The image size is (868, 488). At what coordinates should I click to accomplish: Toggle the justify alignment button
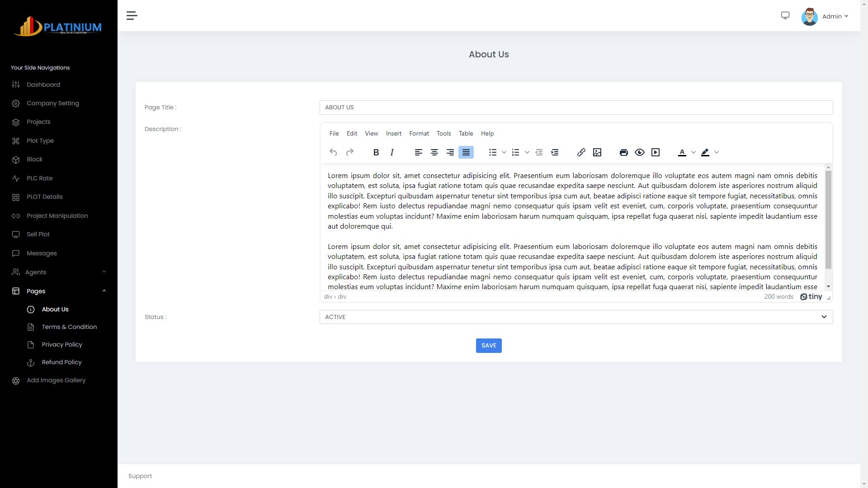(x=466, y=153)
